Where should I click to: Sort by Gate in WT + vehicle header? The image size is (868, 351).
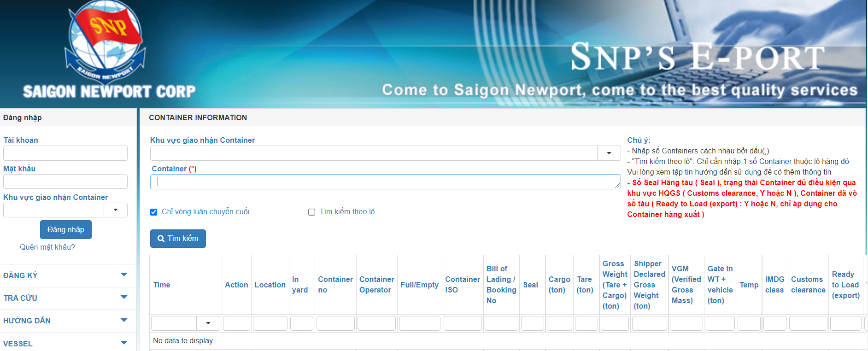pyautogui.click(x=720, y=285)
